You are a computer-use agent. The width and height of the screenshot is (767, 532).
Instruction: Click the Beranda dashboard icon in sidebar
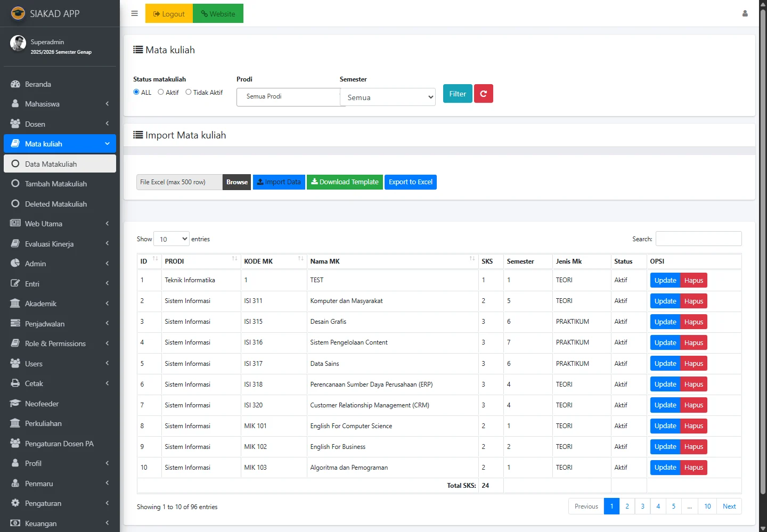[15, 84]
